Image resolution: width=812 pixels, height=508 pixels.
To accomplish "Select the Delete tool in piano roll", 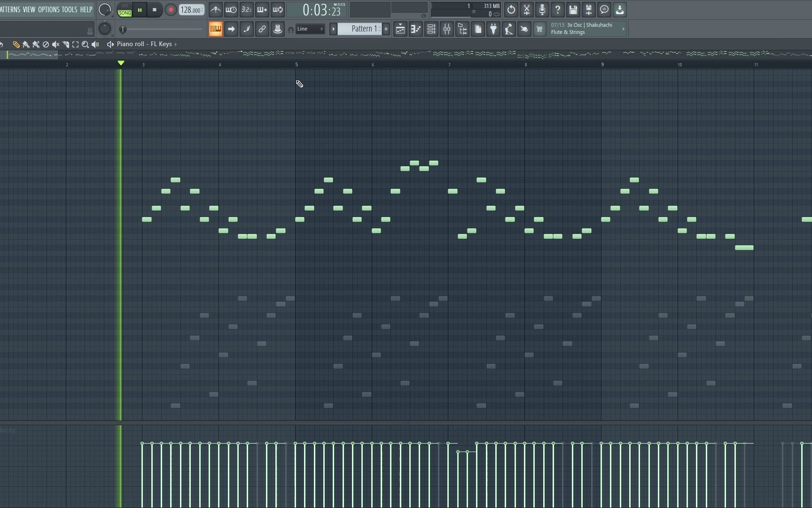I will (46, 44).
